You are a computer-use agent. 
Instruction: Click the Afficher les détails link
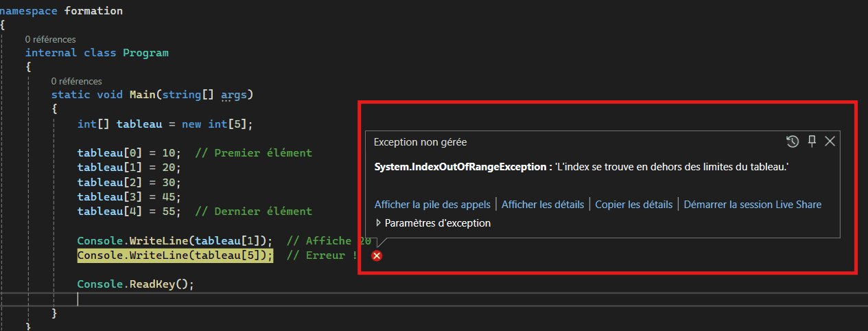543,205
